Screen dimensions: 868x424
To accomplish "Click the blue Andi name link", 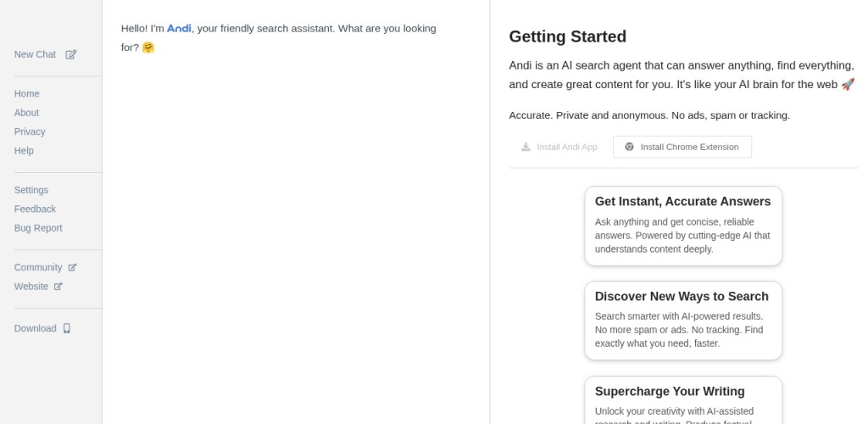I will [179, 28].
